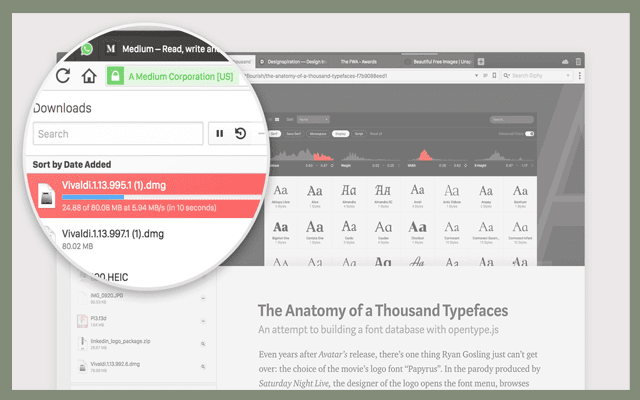Viewport: 640px width, 400px height.
Task: Click the green padlock security badge
Action: point(116,76)
